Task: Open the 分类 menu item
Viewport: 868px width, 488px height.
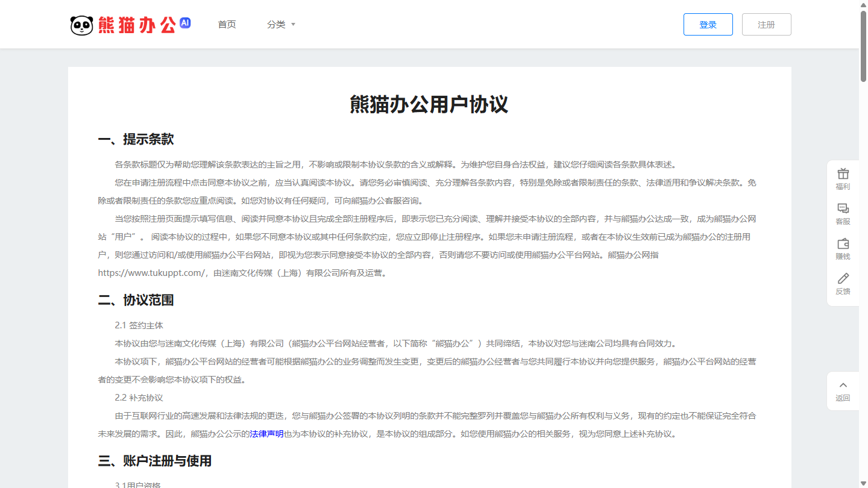Action: (x=276, y=25)
